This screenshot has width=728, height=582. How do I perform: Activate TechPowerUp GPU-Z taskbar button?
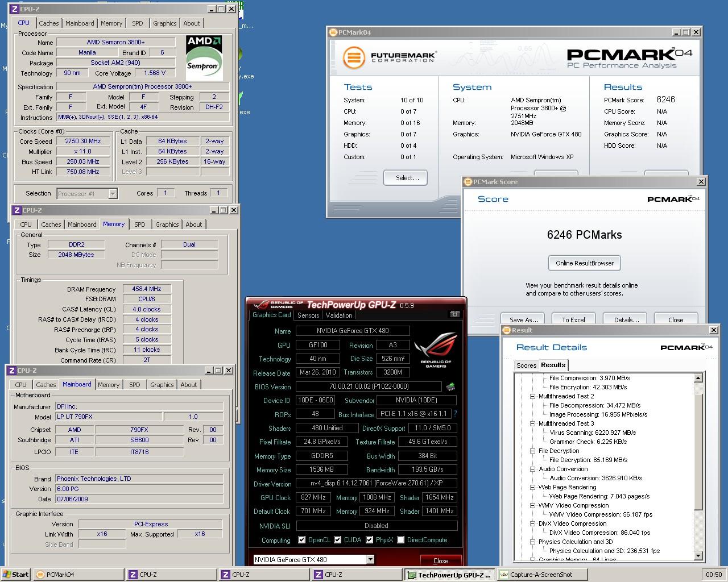[x=449, y=575]
